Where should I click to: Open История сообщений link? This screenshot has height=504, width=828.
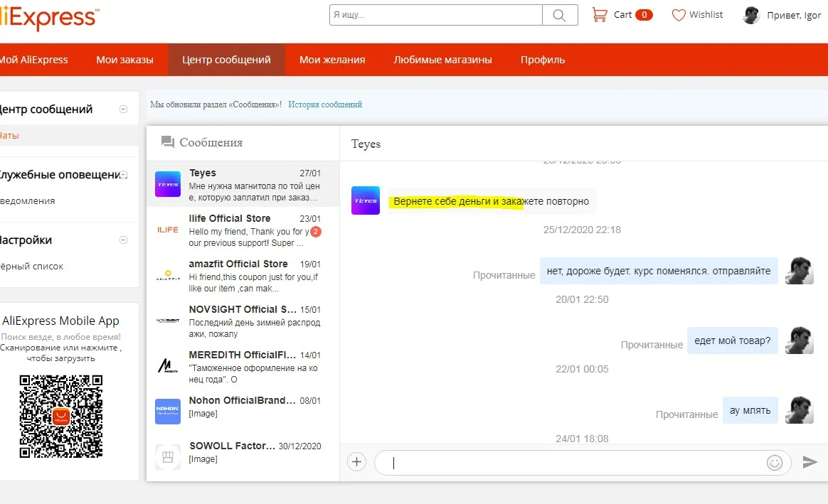click(325, 104)
